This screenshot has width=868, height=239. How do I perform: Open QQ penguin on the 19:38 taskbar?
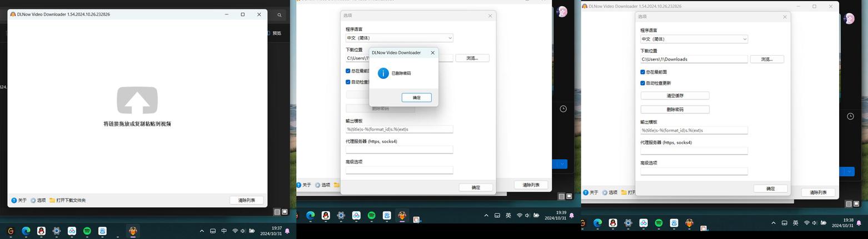point(613,223)
